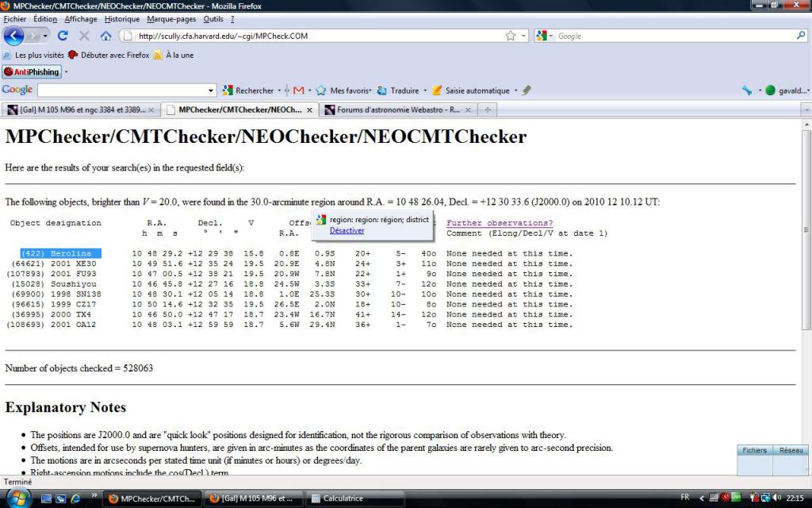
Task: Click the Rechercher toolbar button
Action: (248, 90)
